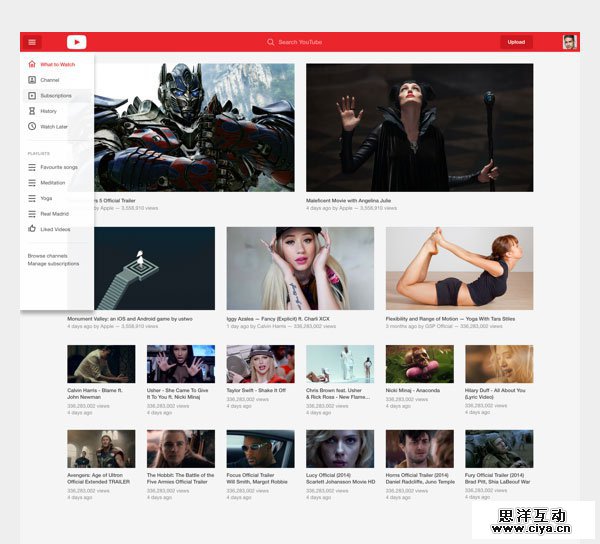Open the Channel sidebar item

(x=49, y=80)
